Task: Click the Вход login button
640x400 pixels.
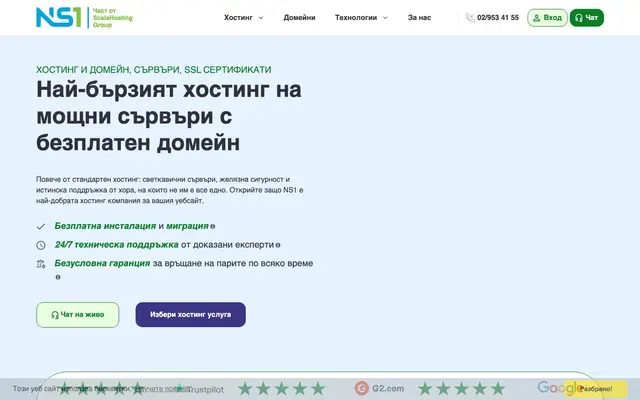Action: pos(547,18)
